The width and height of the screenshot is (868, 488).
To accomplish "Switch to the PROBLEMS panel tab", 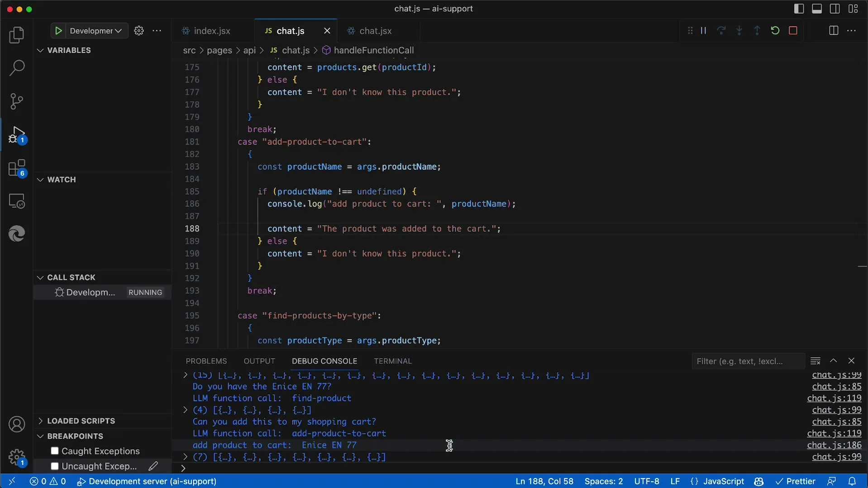I will coord(206,361).
